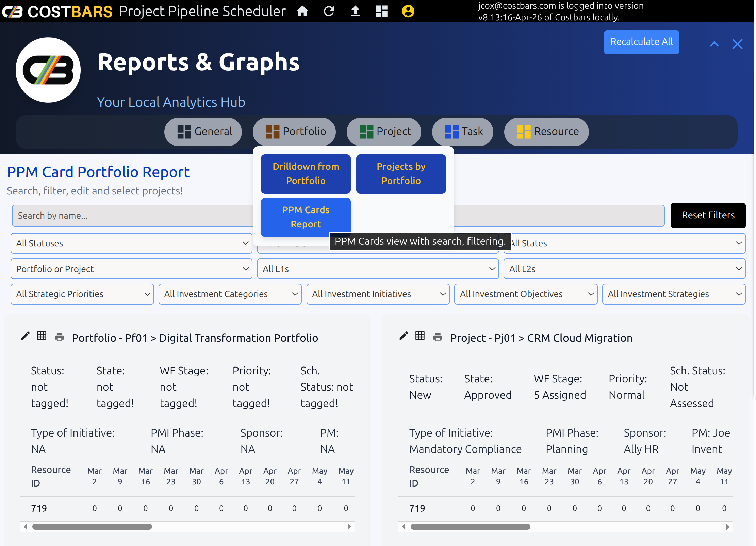
Task: Open the Portfolio reports tab
Action: pyautogui.click(x=294, y=132)
